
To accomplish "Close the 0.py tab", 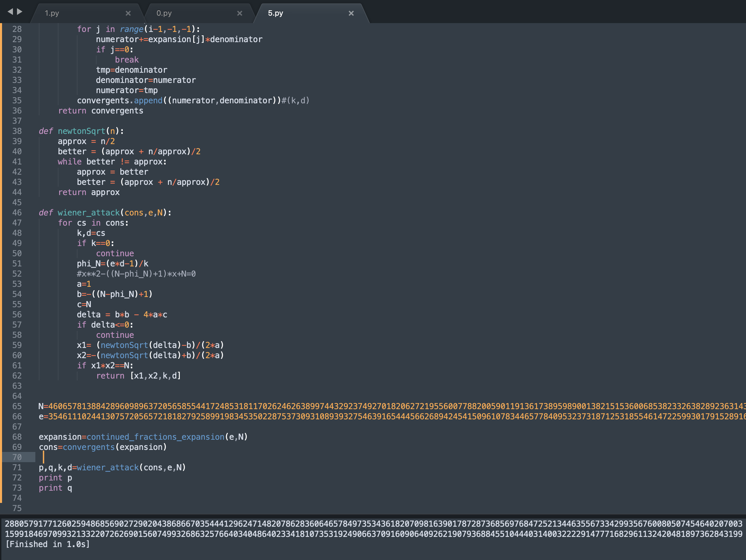I will pyautogui.click(x=240, y=13).
